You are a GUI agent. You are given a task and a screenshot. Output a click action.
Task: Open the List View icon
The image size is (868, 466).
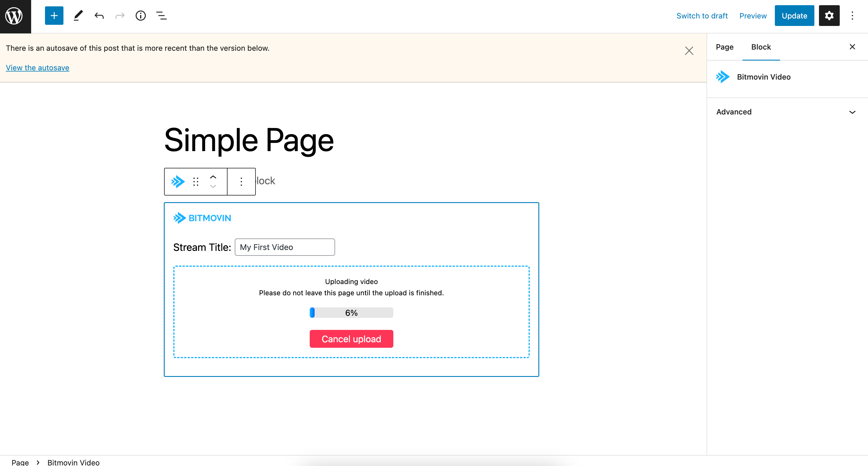tap(161, 16)
